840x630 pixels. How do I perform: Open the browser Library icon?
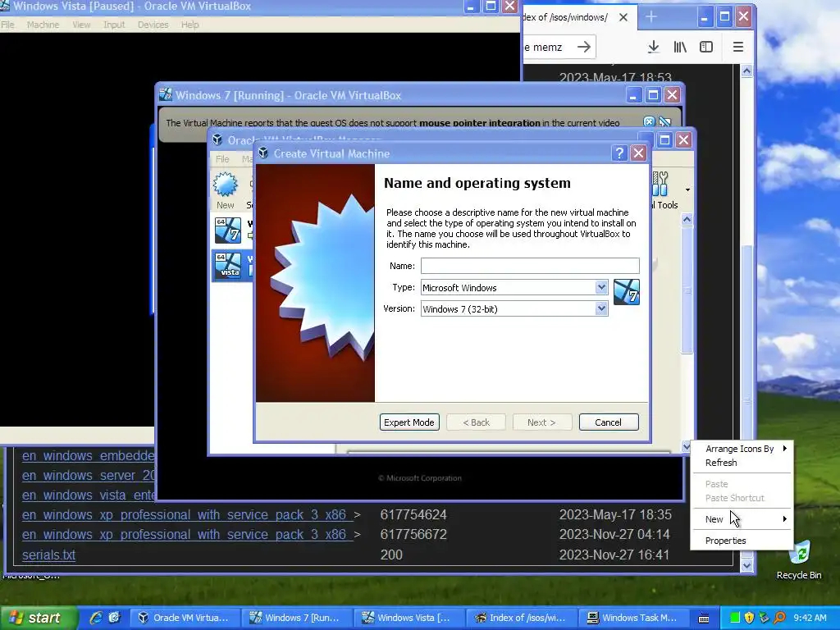(x=680, y=47)
